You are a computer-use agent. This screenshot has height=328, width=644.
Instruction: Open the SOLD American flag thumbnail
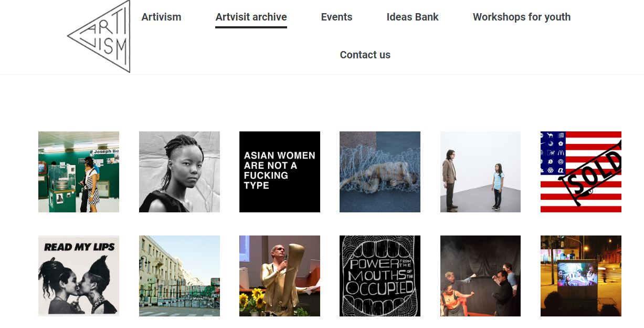(581, 172)
